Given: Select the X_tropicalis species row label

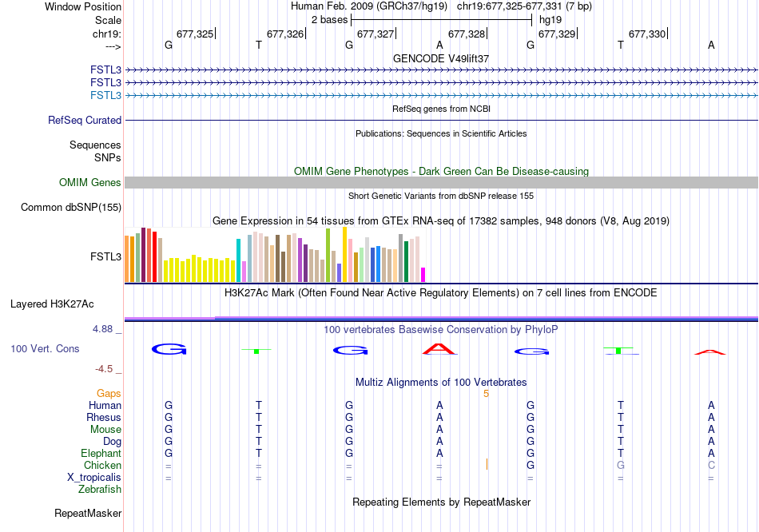Looking at the screenshot, I should (94, 478).
